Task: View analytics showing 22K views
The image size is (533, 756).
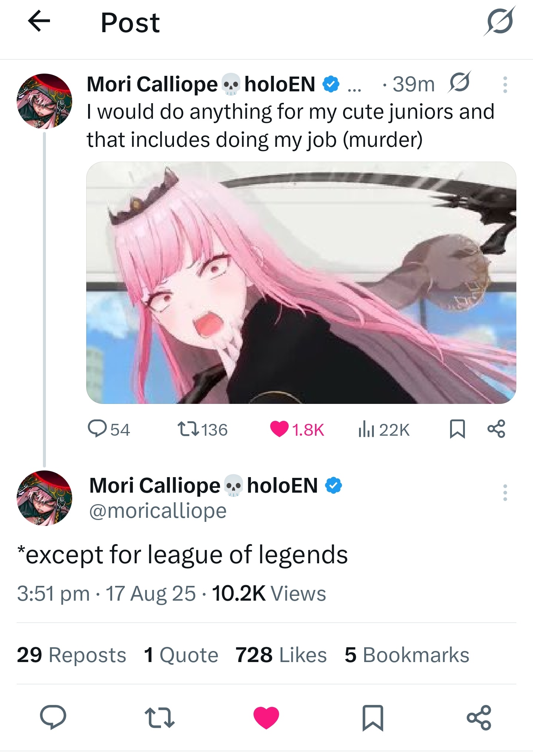Action: pyautogui.click(x=384, y=429)
